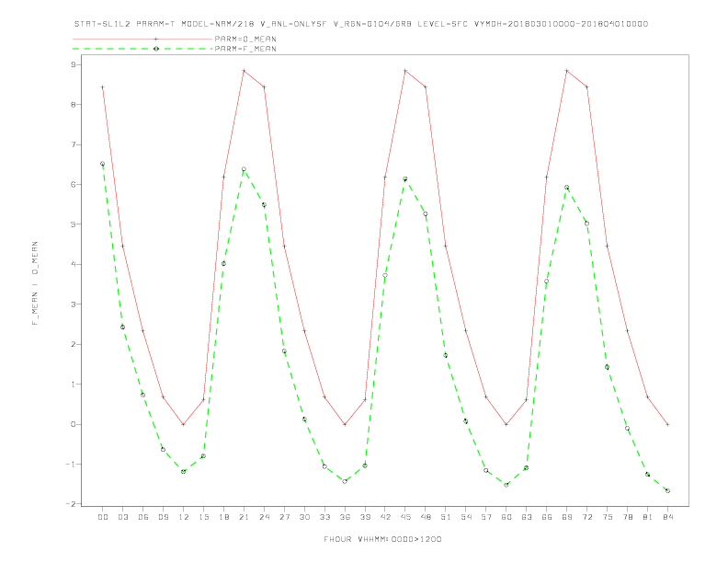Click the x-axis tick label 69

[567, 517]
